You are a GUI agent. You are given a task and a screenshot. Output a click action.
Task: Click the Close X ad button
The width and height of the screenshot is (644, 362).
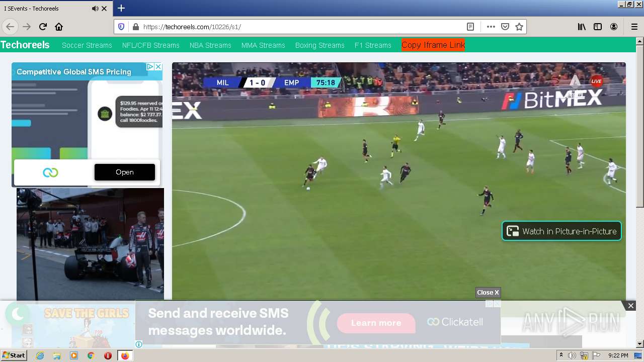(488, 293)
